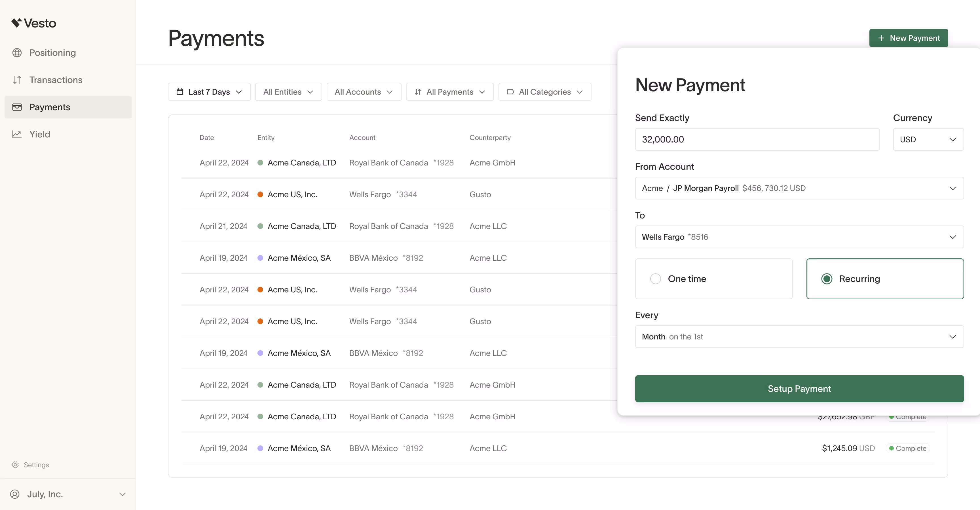Click the Settings gear icon
The width and height of the screenshot is (980, 510).
tap(15, 464)
